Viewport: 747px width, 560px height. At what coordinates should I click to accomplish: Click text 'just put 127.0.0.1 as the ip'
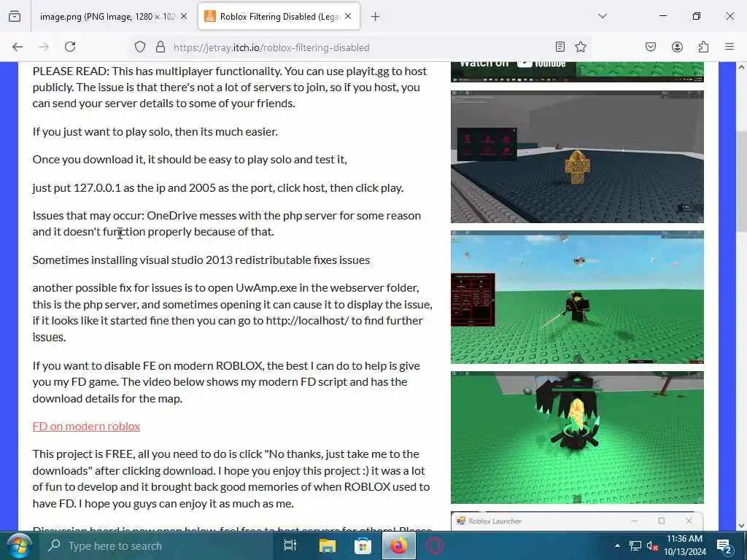98,187
